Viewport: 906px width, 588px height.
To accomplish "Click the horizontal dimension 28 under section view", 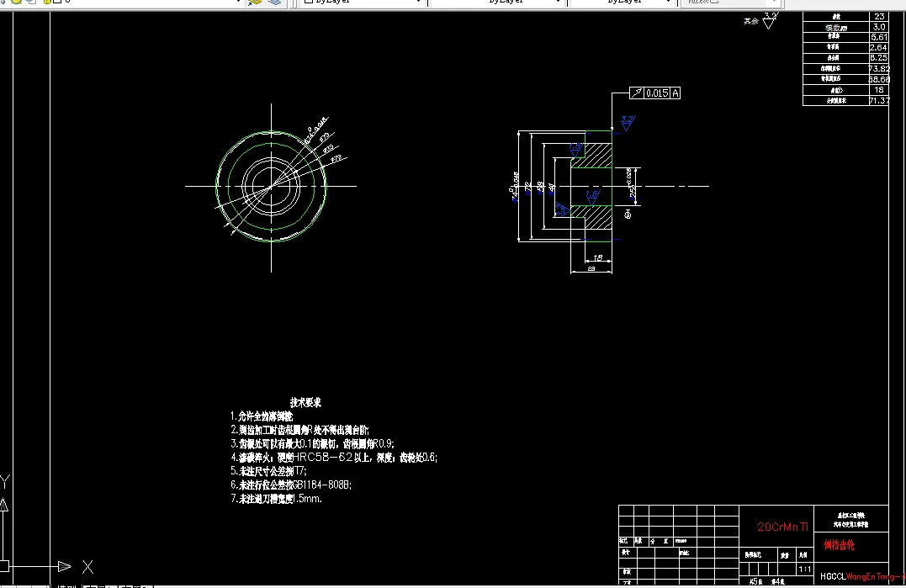I will pos(591,268).
